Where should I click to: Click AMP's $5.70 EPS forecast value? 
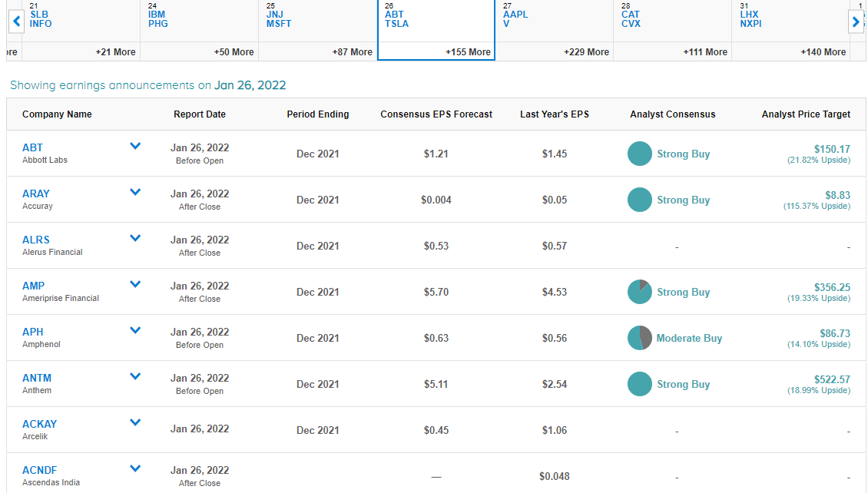(x=436, y=292)
